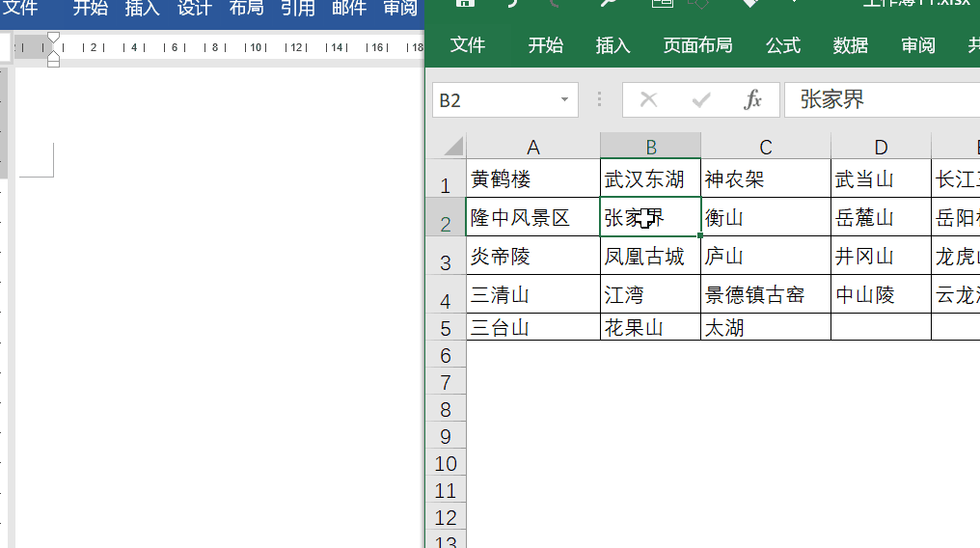Expand the Name Box dropdown arrow
Image resolution: width=980 pixels, height=548 pixels.
coord(564,99)
